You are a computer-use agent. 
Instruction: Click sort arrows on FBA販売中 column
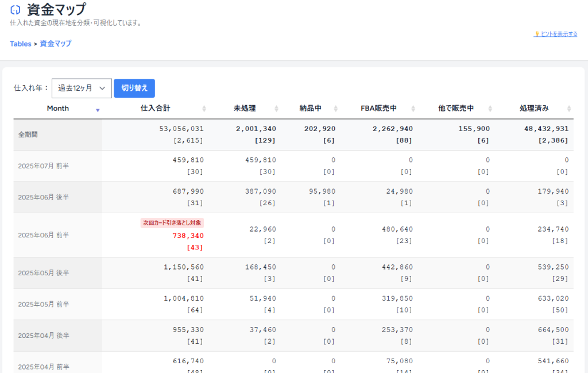(413, 109)
